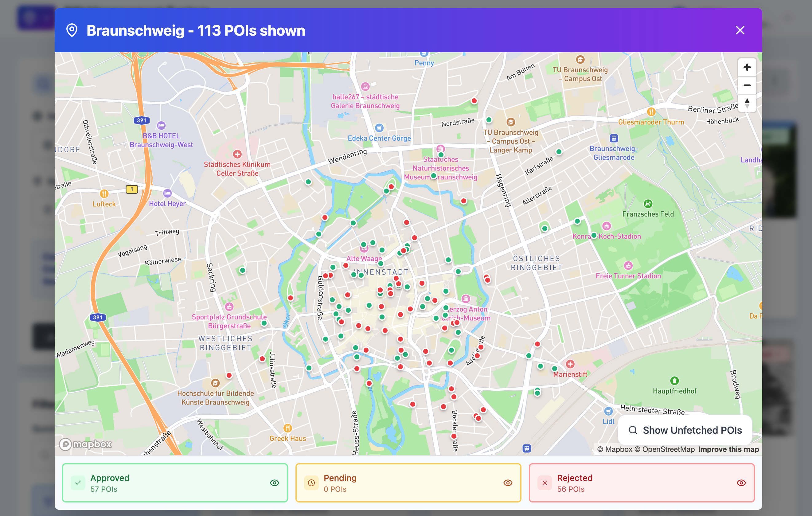The image size is (812, 516).
Task: Click the green POI marker on Nordstraße
Action: [489, 120]
